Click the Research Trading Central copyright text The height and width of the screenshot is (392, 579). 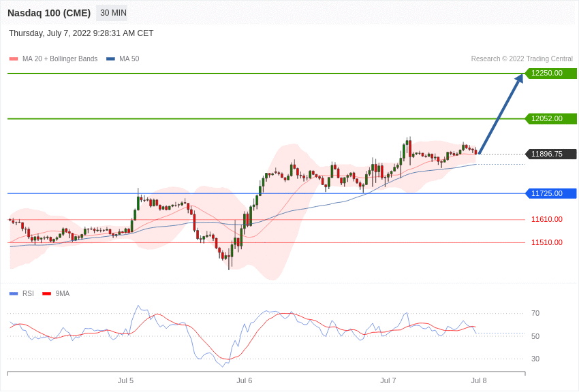tap(522, 59)
